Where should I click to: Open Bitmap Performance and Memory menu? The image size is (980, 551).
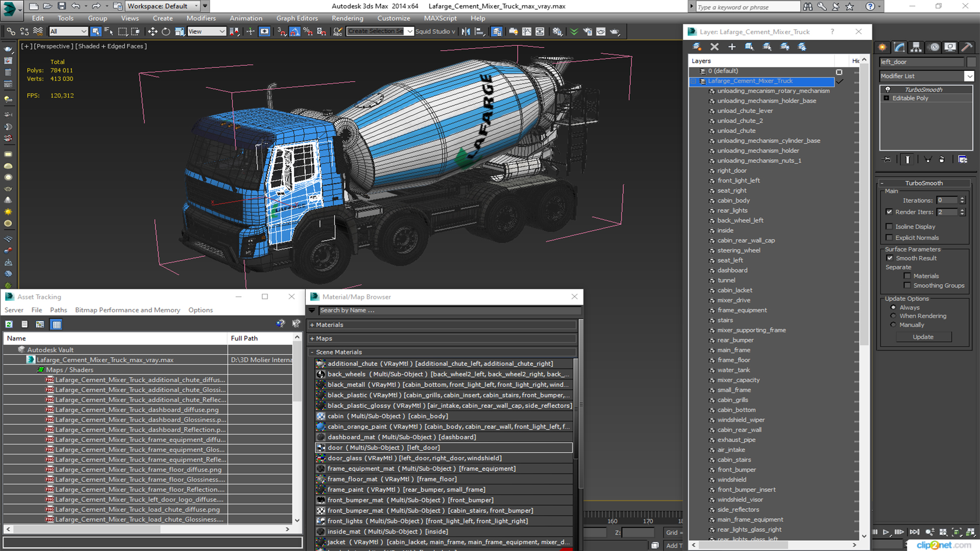click(x=127, y=310)
